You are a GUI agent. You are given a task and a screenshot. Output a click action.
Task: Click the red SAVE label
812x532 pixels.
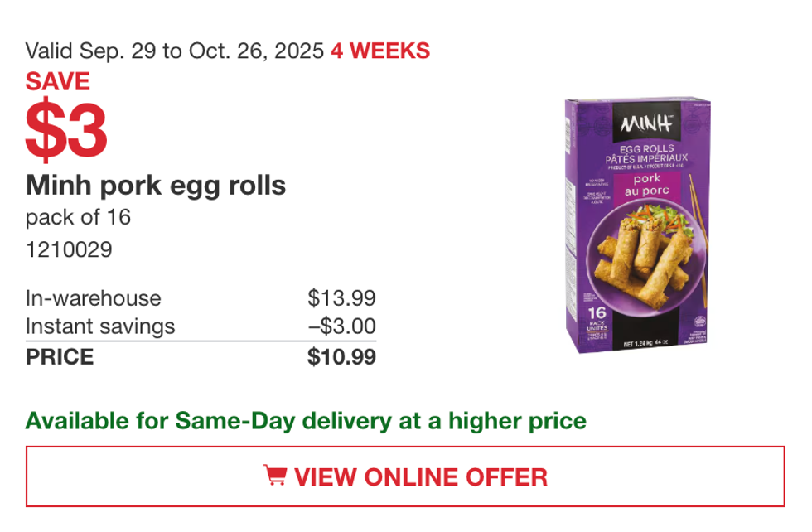tap(57, 81)
